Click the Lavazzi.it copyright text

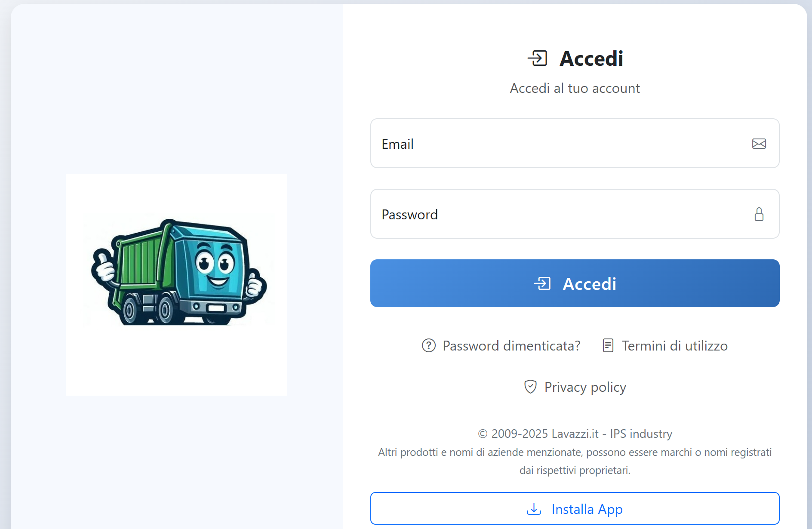(575, 434)
